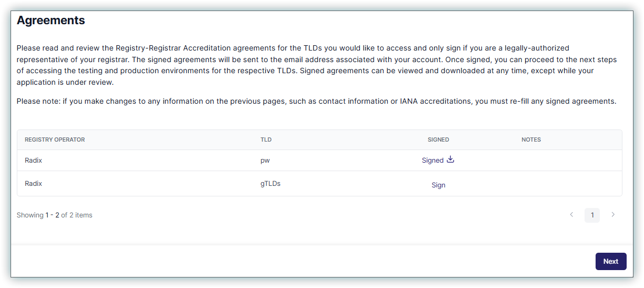Select the pw TLD cell
Screen dimensions: 644x288
click(265, 161)
